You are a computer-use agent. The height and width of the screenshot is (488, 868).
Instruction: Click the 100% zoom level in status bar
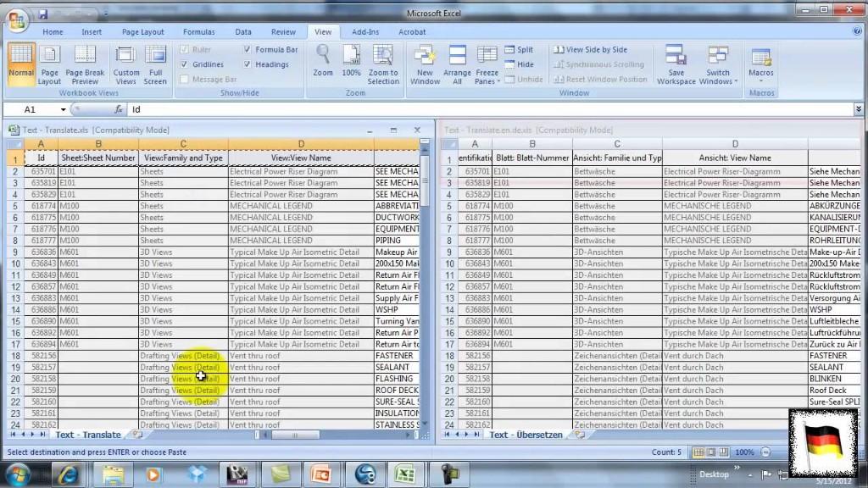(744, 452)
